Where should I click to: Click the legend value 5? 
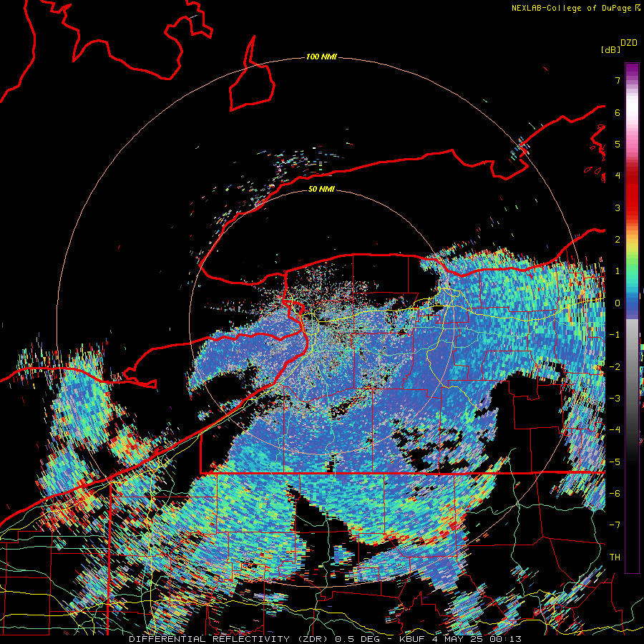click(x=618, y=144)
